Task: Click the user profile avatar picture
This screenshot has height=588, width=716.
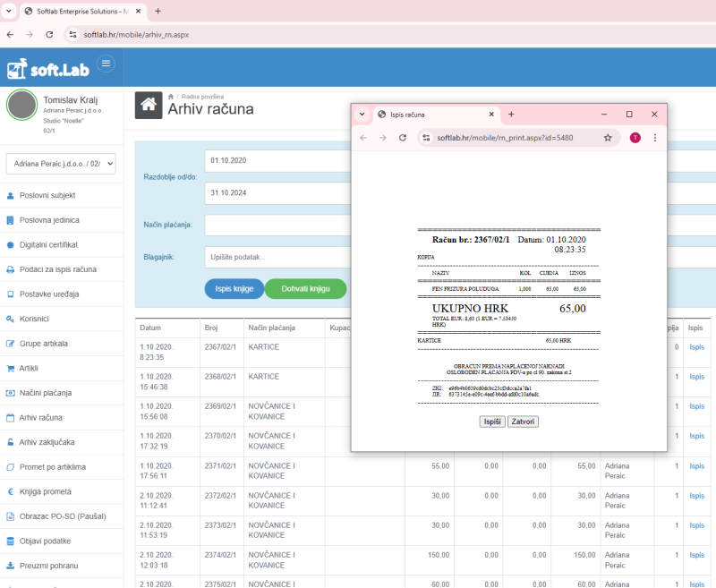Action: tap(21, 106)
